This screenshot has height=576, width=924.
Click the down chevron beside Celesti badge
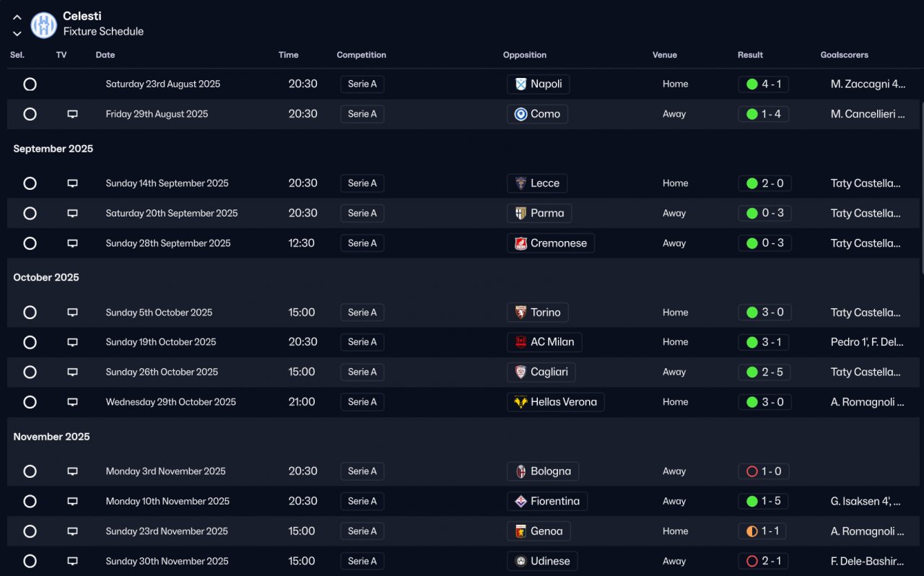(x=17, y=33)
